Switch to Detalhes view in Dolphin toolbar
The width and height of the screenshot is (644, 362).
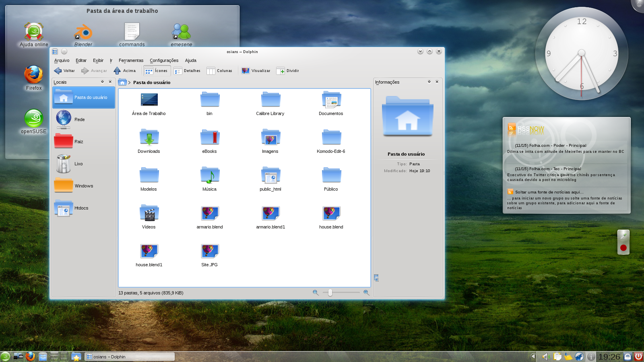[187, 71]
